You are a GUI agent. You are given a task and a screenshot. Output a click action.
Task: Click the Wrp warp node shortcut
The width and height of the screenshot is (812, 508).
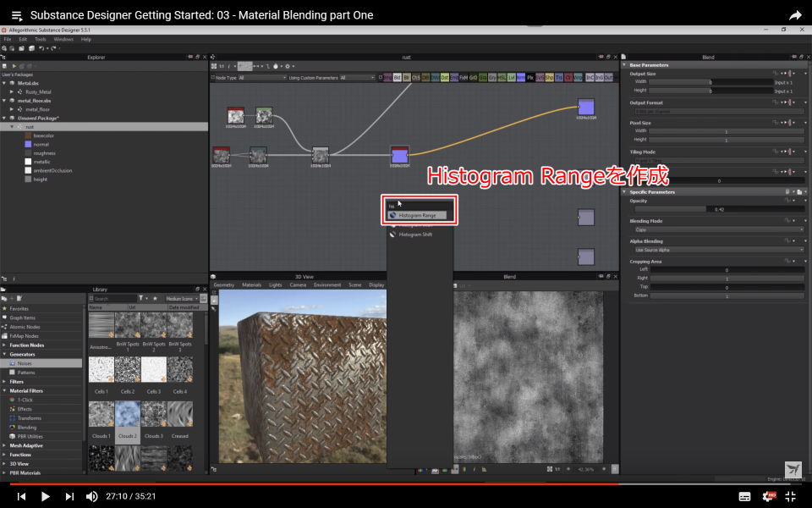coord(578,78)
